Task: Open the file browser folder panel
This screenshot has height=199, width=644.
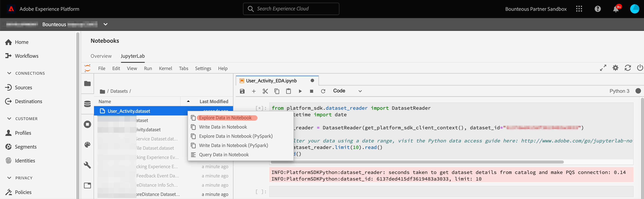Action: pyautogui.click(x=87, y=84)
